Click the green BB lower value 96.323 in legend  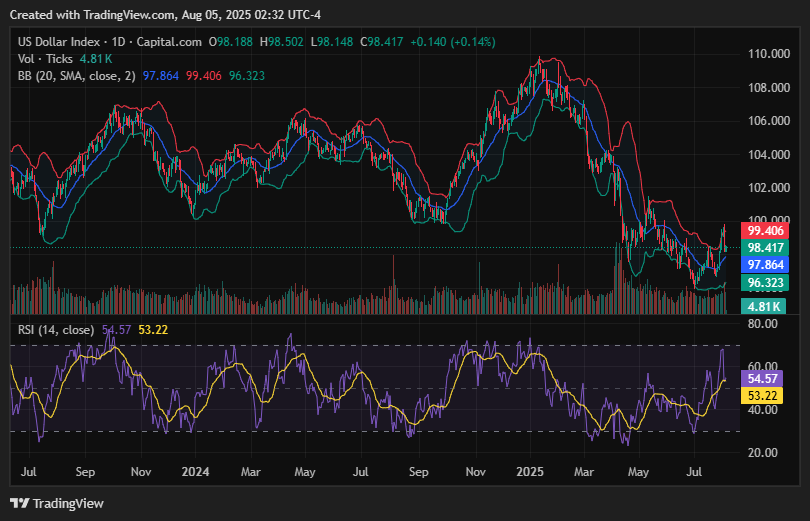pos(247,76)
